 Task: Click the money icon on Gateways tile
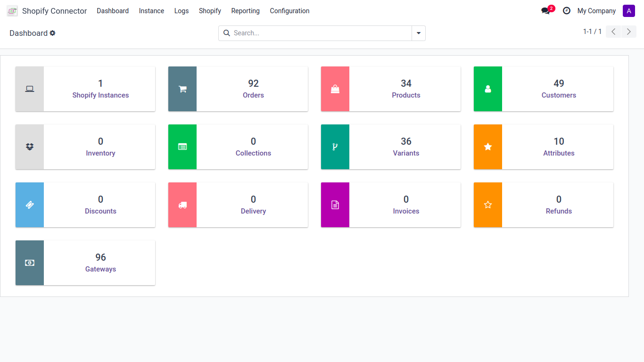pyautogui.click(x=30, y=263)
